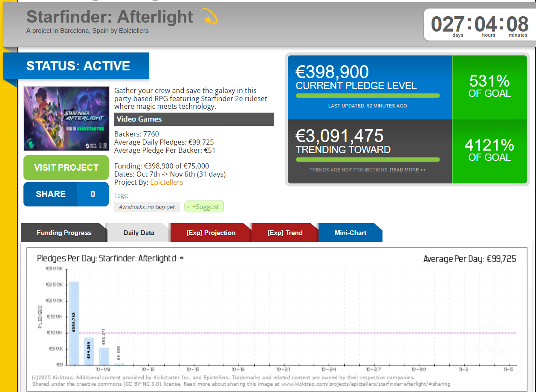This screenshot has height=392, width=536.
Task: Switch to the [Exp] Trend tab
Action: [285, 233]
